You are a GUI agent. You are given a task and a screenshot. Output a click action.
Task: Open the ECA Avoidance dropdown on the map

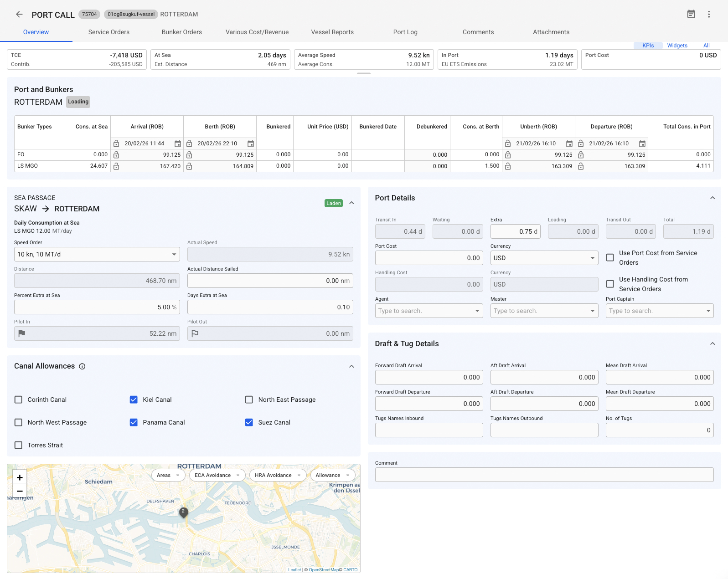(217, 475)
